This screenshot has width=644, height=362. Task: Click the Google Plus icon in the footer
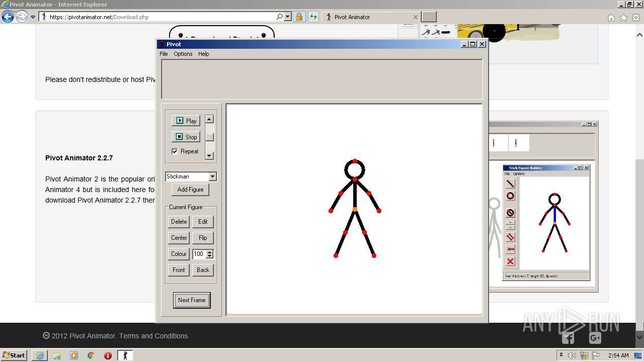click(595, 338)
